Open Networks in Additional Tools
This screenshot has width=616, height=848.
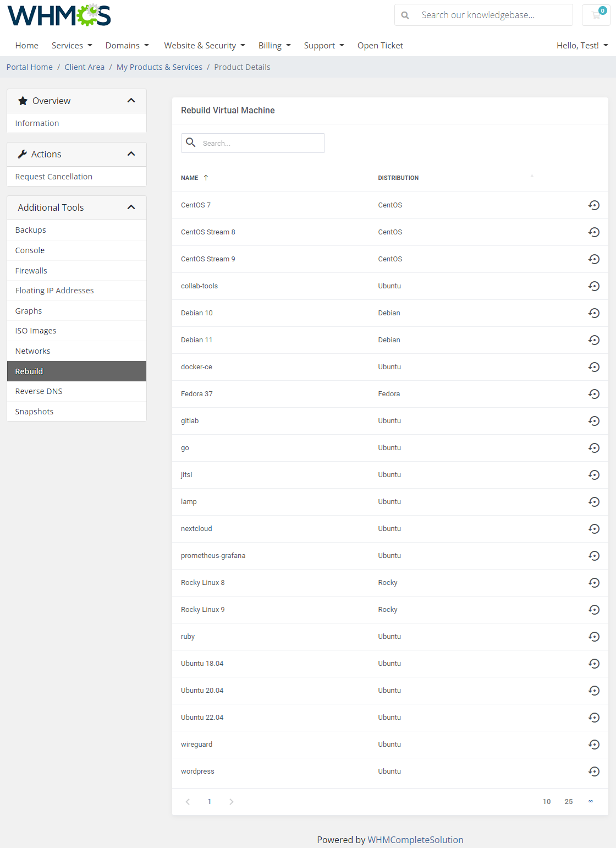[76, 351]
